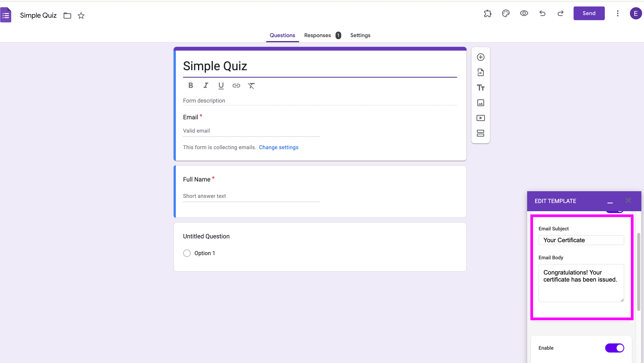
Task: Open the Customize theme palette icon
Action: [x=505, y=14]
